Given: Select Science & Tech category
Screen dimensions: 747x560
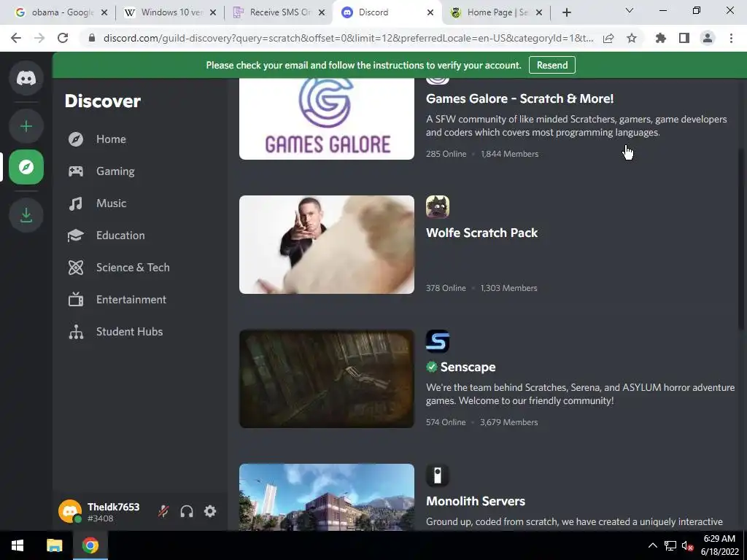Looking at the screenshot, I should [x=140, y=268].
